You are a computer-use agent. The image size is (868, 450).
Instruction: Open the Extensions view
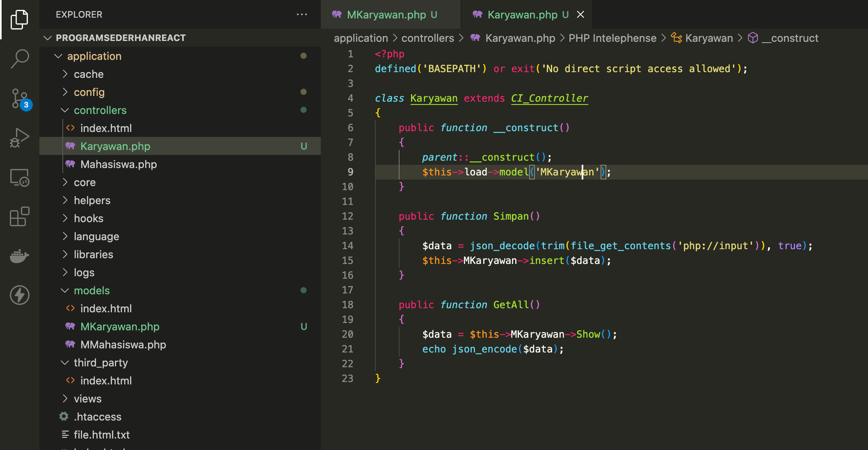pyautogui.click(x=19, y=216)
